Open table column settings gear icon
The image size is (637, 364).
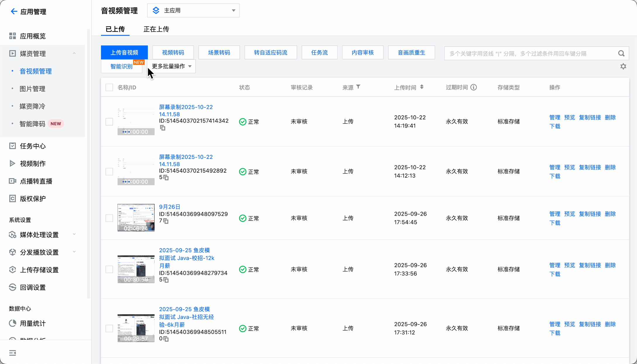(x=623, y=66)
